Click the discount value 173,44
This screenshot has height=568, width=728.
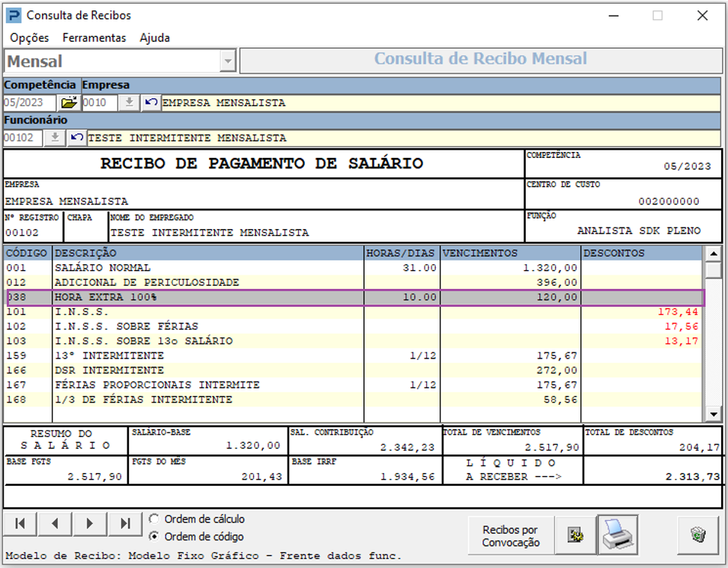[x=678, y=312]
